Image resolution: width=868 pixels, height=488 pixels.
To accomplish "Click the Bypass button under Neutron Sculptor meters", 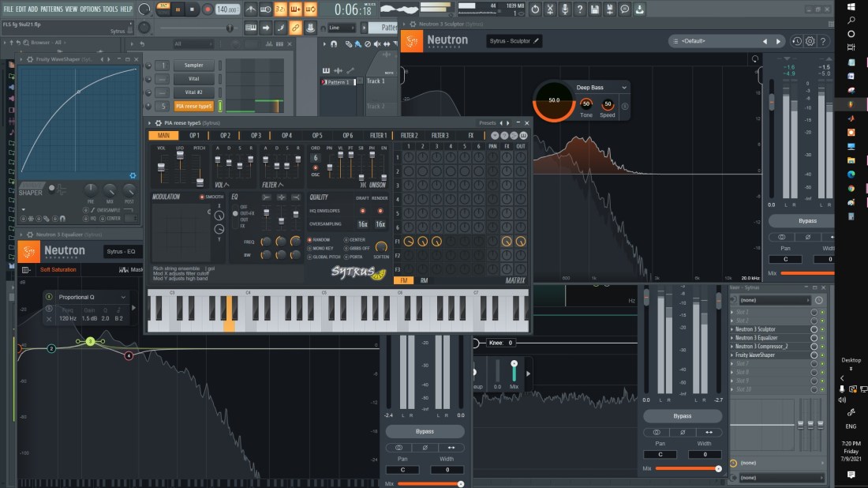I will coord(801,220).
